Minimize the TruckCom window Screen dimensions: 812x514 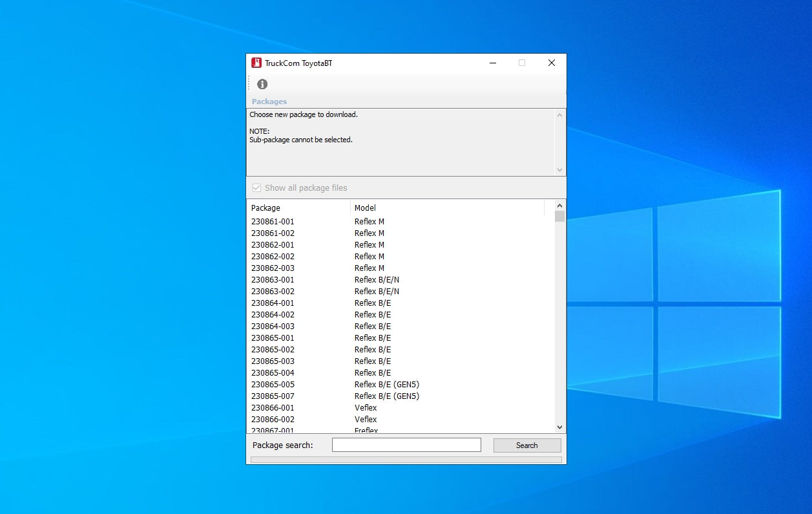[x=493, y=63]
